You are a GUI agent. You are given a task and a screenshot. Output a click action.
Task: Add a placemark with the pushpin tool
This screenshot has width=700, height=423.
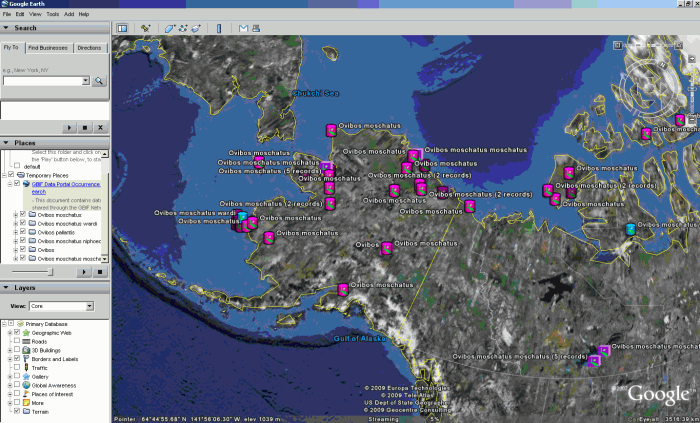(x=146, y=29)
